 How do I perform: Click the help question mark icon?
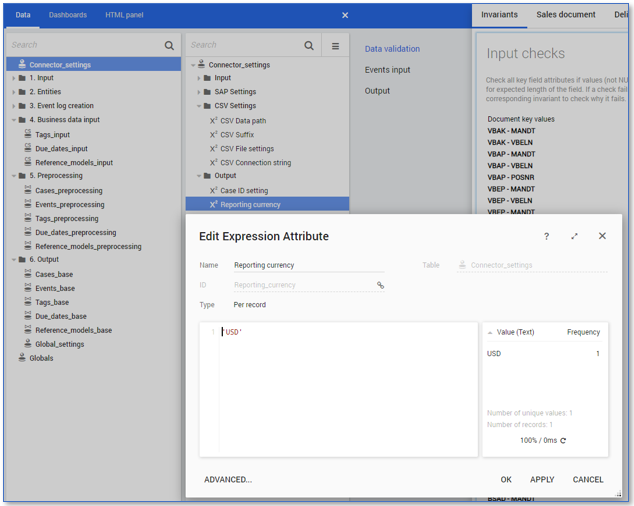click(x=546, y=236)
